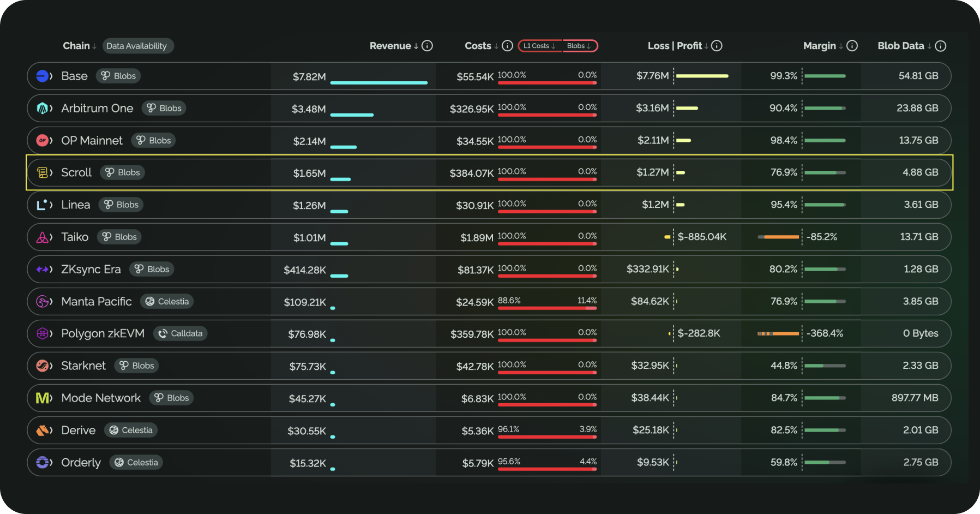Click the Calldata tag on Polygon zkEVM
Viewport: 980px width, 514px height.
[x=181, y=334]
